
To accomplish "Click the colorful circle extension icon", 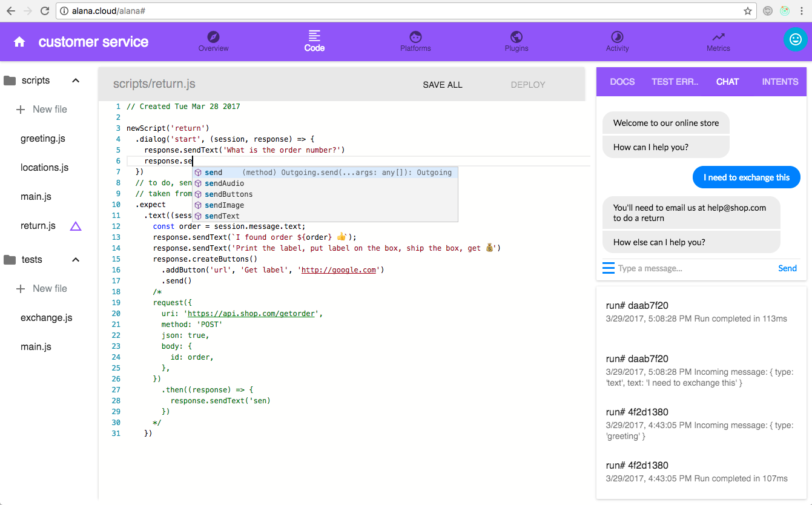I will (785, 11).
